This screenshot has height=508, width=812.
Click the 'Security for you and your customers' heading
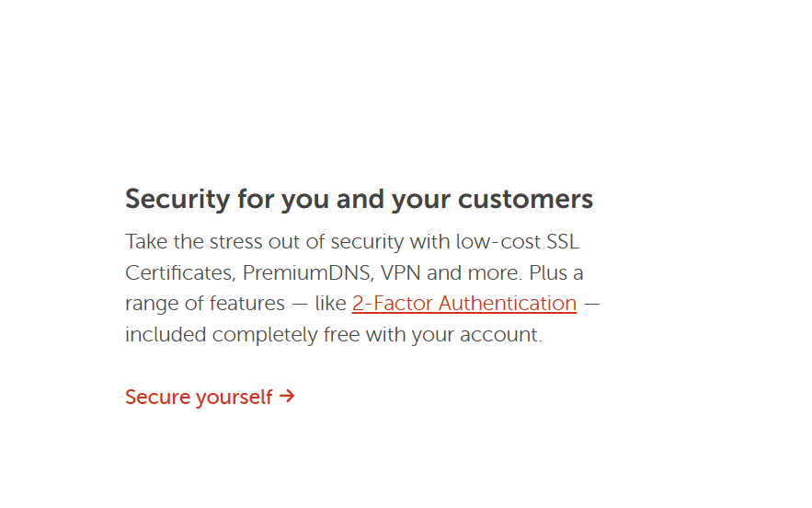click(359, 199)
